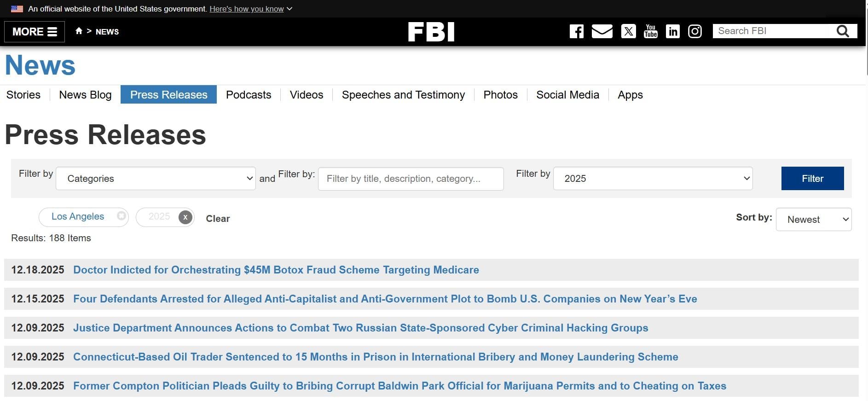Open the Sort by Newest dropdown
The width and height of the screenshot is (868, 401).
tap(813, 220)
